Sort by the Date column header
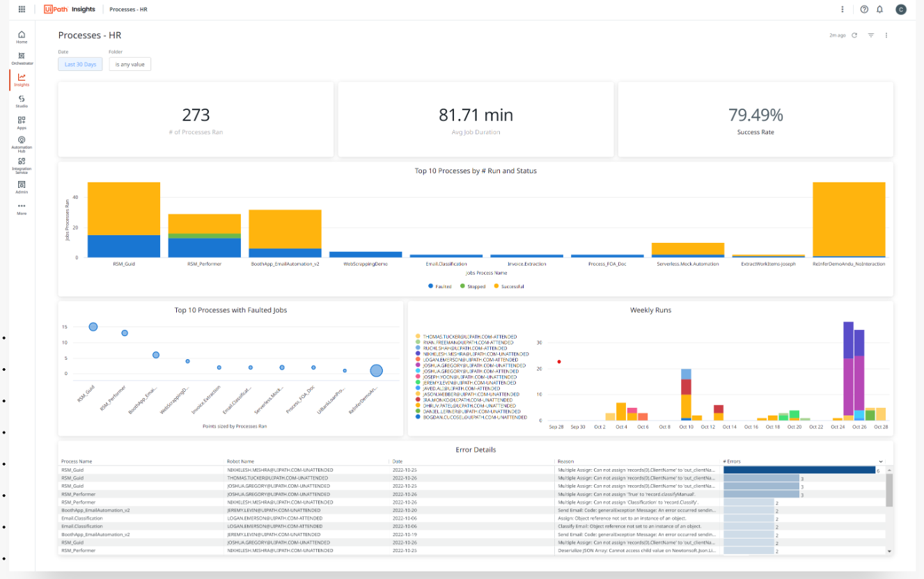Viewport: 924px width, 579px height. [398, 461]
